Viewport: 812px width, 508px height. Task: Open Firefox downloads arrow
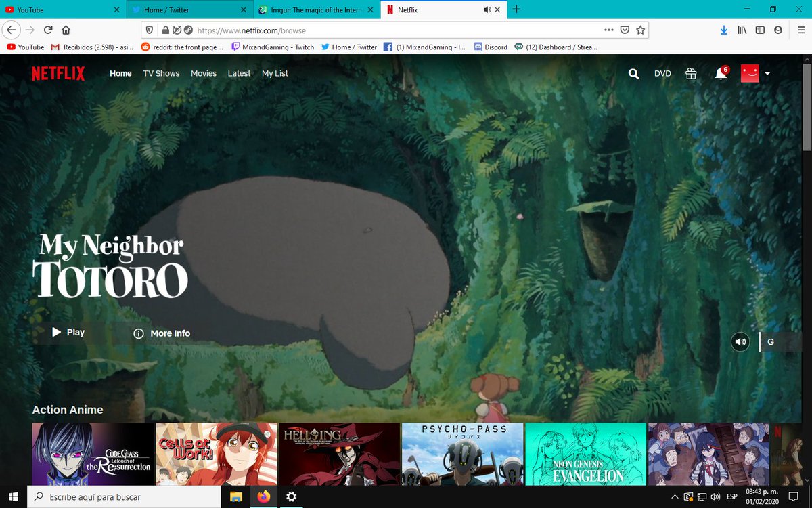[x=724, y=30]
